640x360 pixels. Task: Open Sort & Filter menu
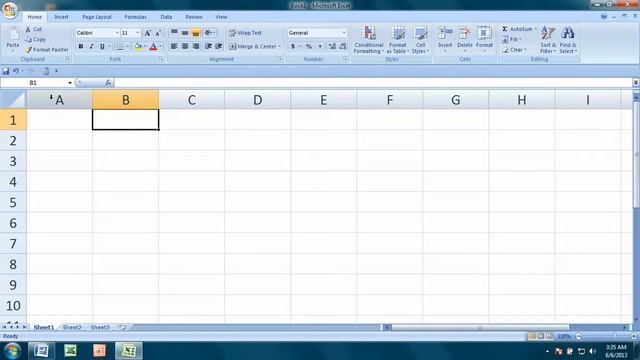click(548, 40)
